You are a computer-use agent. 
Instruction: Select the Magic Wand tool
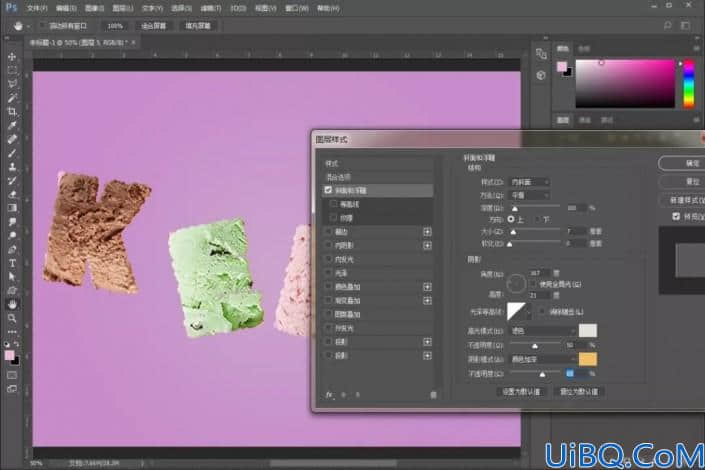12,98
